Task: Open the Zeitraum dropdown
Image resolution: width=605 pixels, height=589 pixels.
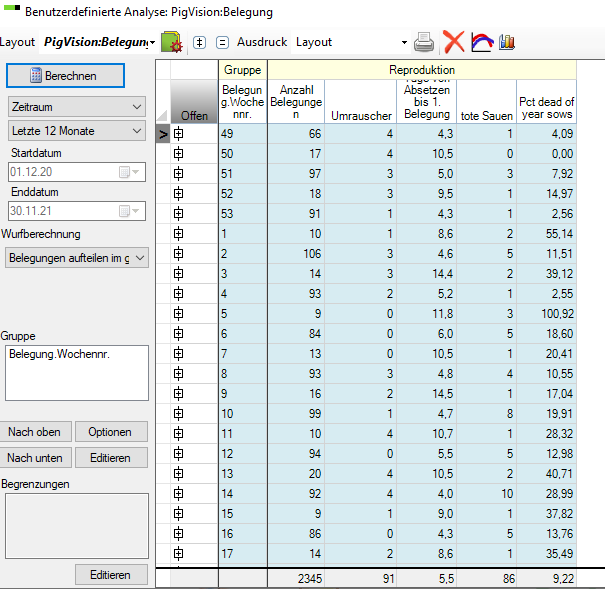Action: click(77, 107)
